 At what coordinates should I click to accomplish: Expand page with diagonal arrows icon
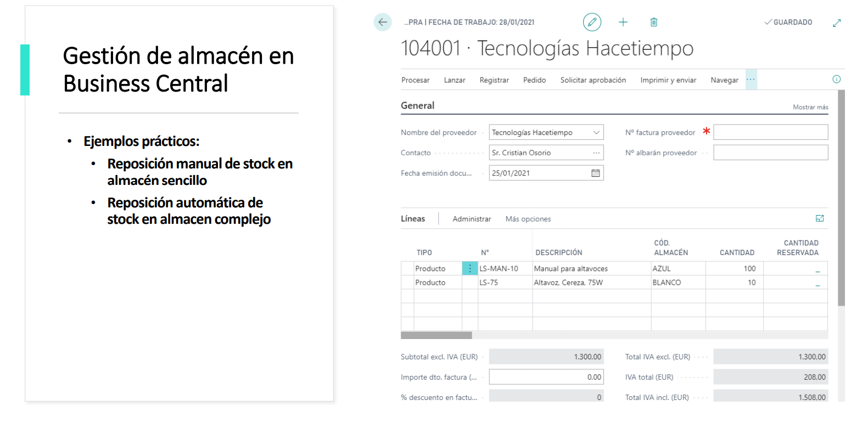(837, 23)
